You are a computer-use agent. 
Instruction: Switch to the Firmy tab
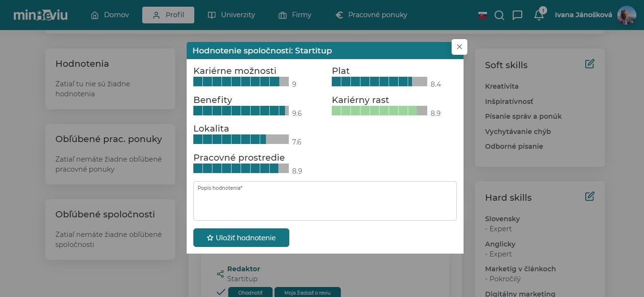[x=295, y=15]
